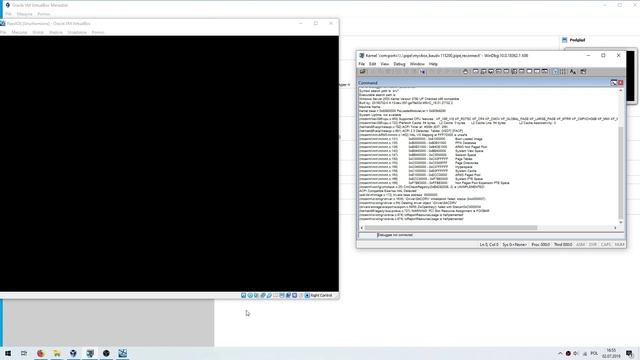Viewport: 640px width, 360px height.
Task: Open the Watch window from WinDbg toolbar
Action: point(483,71)
